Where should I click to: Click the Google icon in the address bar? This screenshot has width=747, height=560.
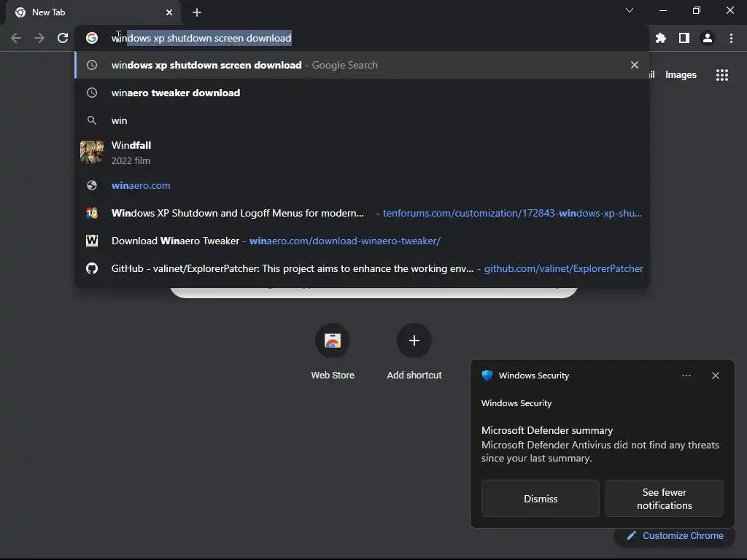point(92,38)
